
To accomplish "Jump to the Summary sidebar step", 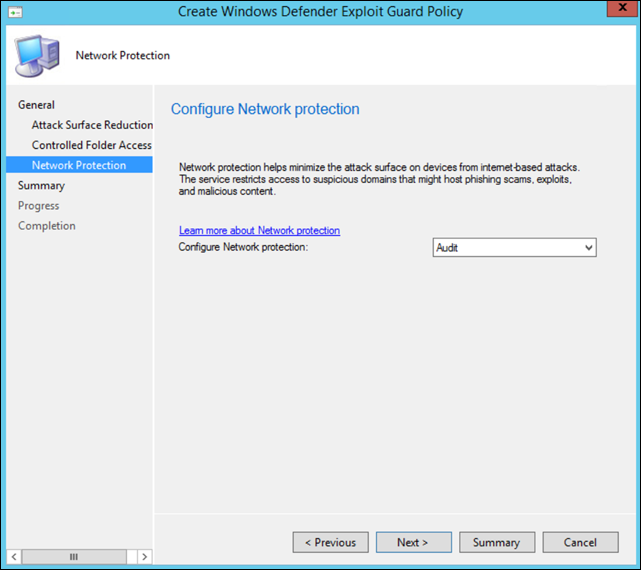I will click(41, 186).
